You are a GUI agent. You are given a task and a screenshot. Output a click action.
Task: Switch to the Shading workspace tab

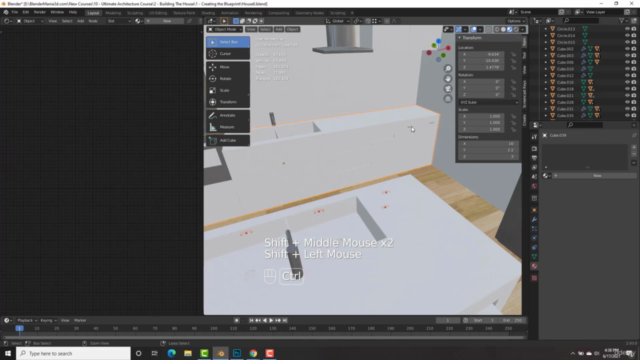click(x=208, y=13)
